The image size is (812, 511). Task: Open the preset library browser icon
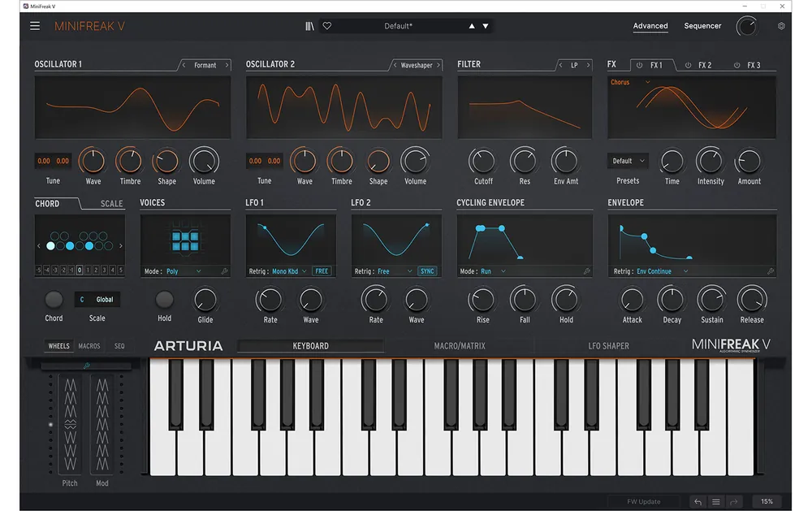tap(309, 26)
